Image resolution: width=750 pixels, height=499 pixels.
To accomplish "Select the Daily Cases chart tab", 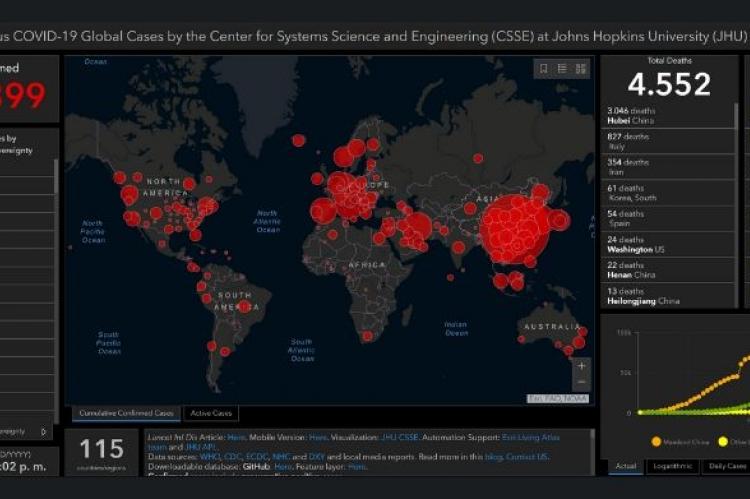I will click(x=726, y=466).
